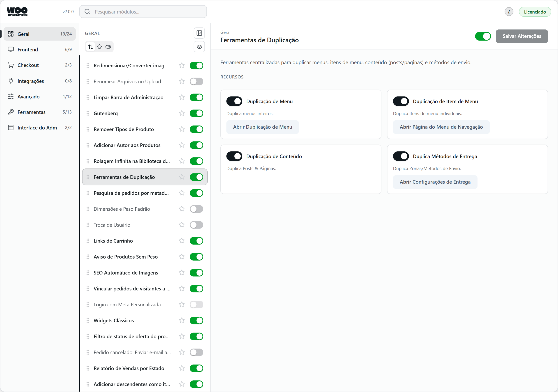Click Abrir Duplicação de Menu button
Image resolution: width=558 pixels, height=392 pixels.
(262, 127)
